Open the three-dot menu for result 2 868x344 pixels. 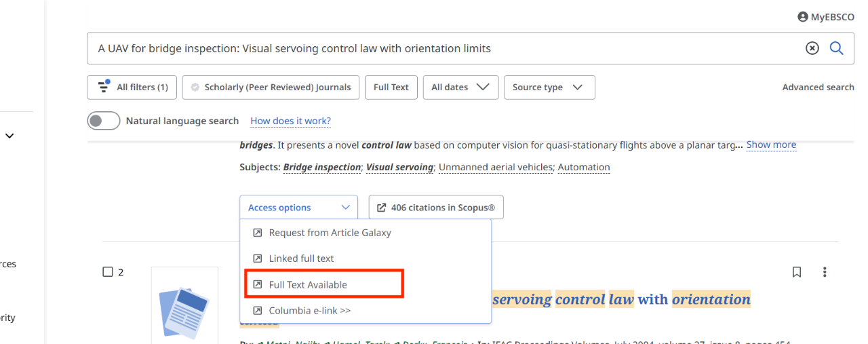[x=825, y=272]
